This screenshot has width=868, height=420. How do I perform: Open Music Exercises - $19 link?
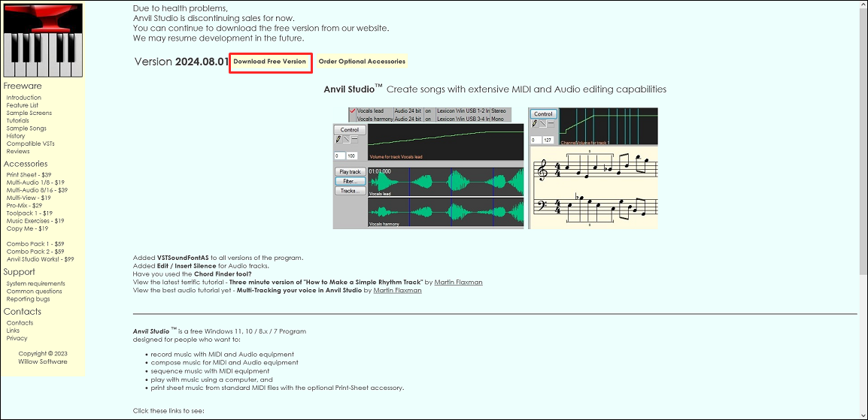click(x=35, y=221)
